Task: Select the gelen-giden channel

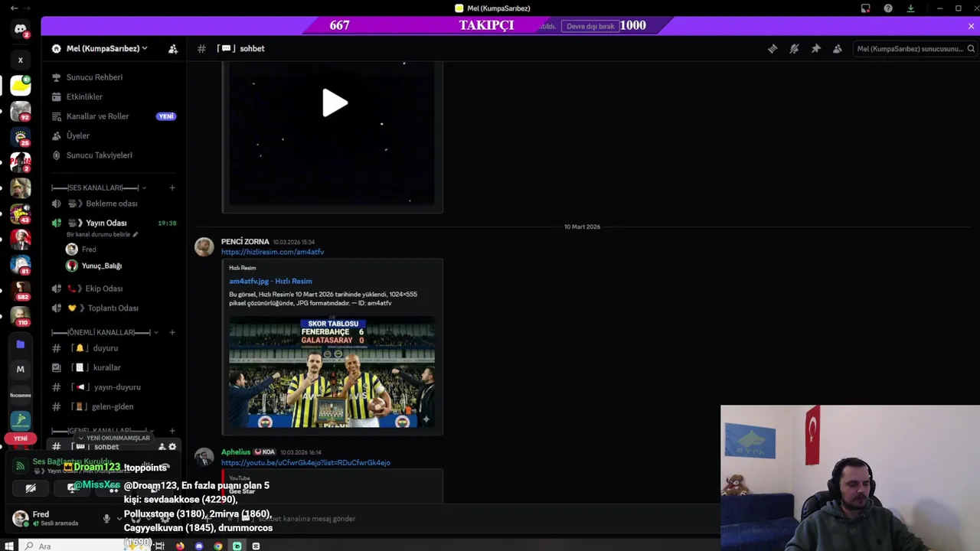Action: (113, 406)
